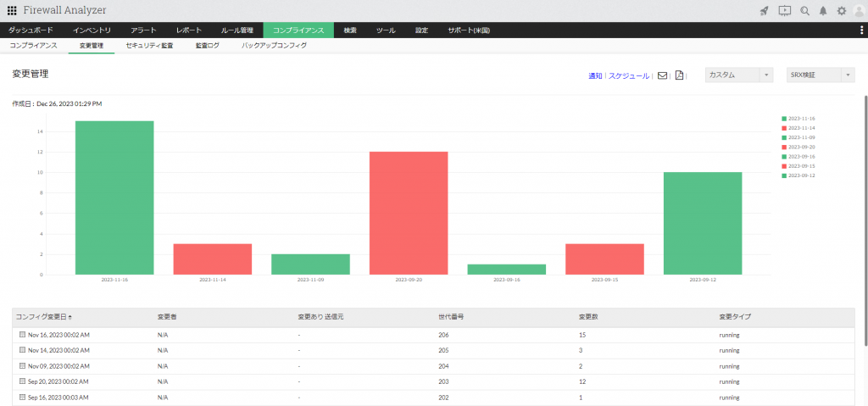Viewport: 868px width, 406px height.
Task: Click the email report envelope icon
Action: (x=662, y=76)
